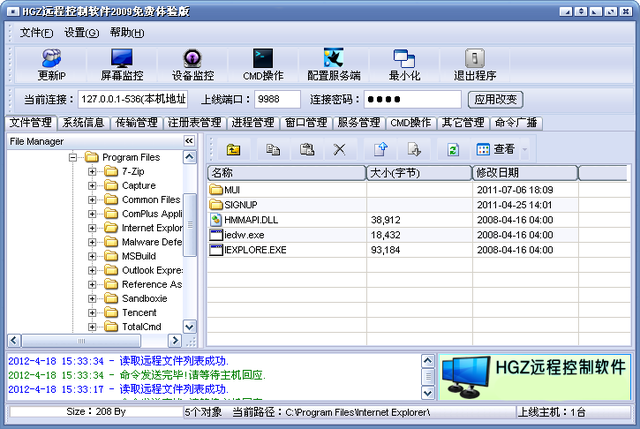The height and width of the screenshot is (429, 640).
Task: Click the 最小化 toolbar icon
Action: pyautogui.click(x=404, y=64)
